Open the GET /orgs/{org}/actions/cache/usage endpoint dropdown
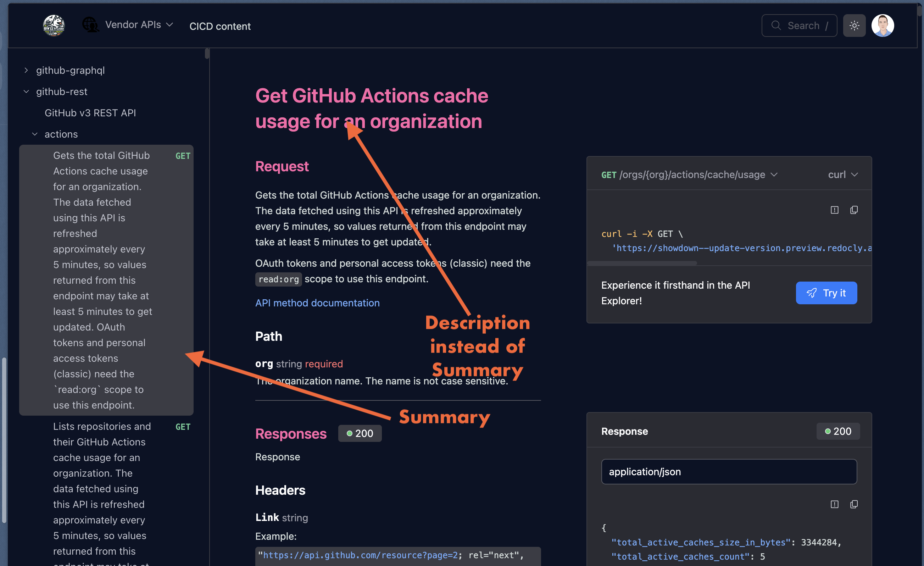The image size is (924, 566). [x=689, y=174]
